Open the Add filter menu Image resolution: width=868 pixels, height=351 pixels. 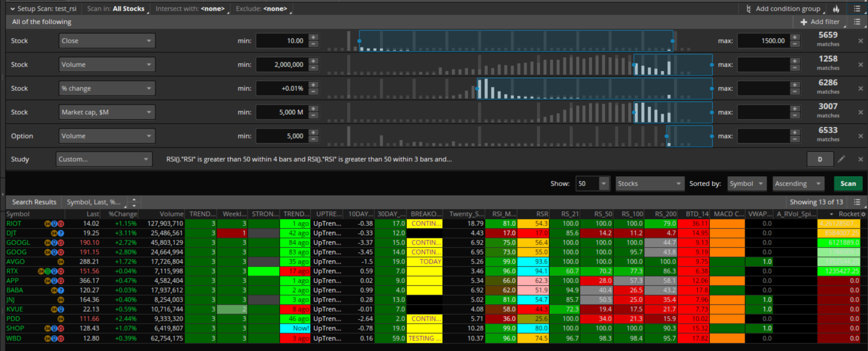(x=822, y=21)
